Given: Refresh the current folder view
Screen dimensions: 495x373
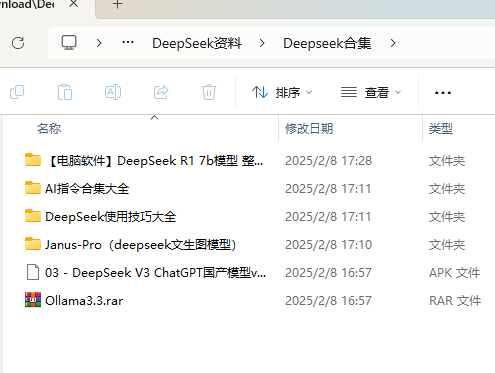Looking at the screenshot, I should coord(18,43).
